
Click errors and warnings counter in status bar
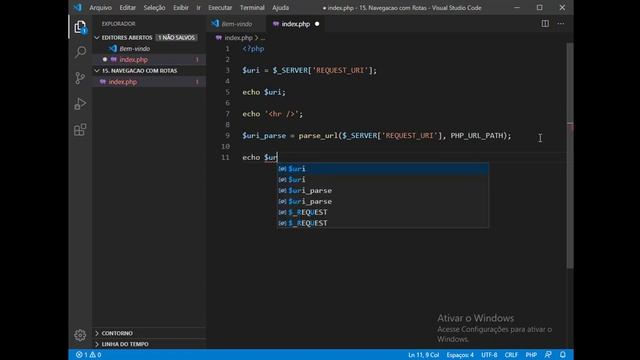point(89,355)
